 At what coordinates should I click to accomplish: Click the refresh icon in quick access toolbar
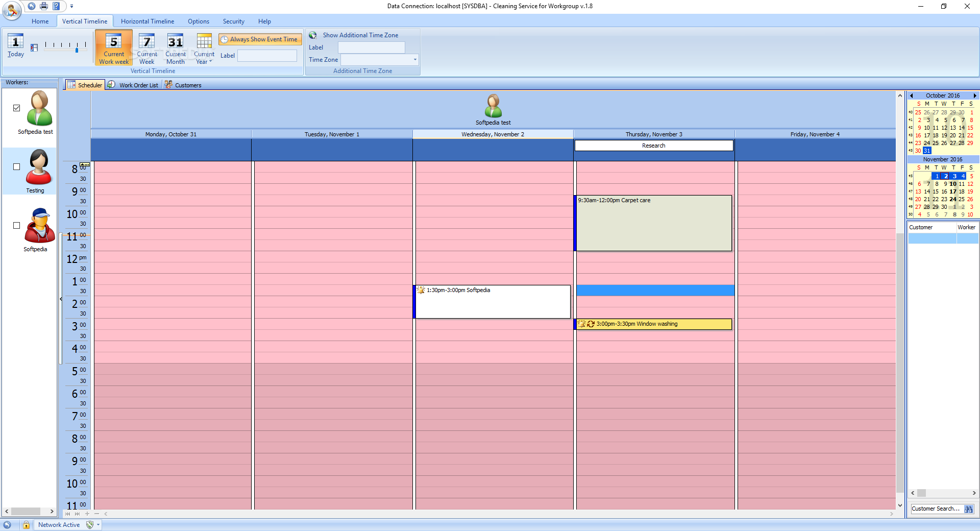(x=32, y=6)
